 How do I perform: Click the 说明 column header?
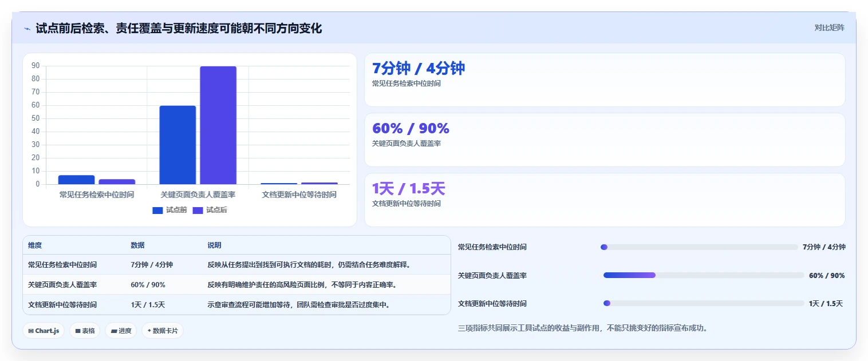pos(214,245)
